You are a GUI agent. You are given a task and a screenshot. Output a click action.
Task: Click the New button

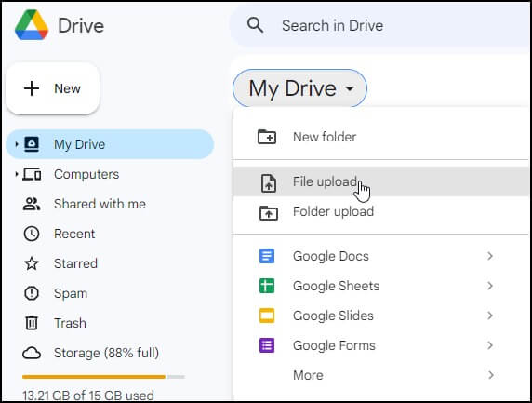pos(53,88)
